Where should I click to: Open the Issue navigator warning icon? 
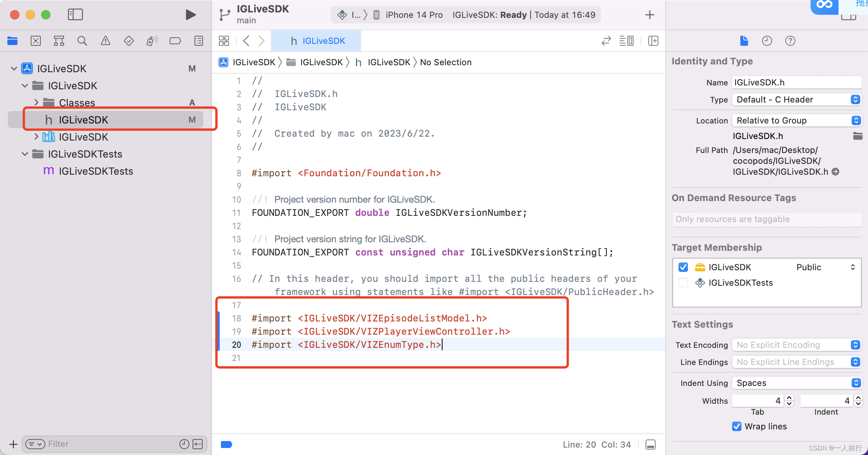click(106, 41)
